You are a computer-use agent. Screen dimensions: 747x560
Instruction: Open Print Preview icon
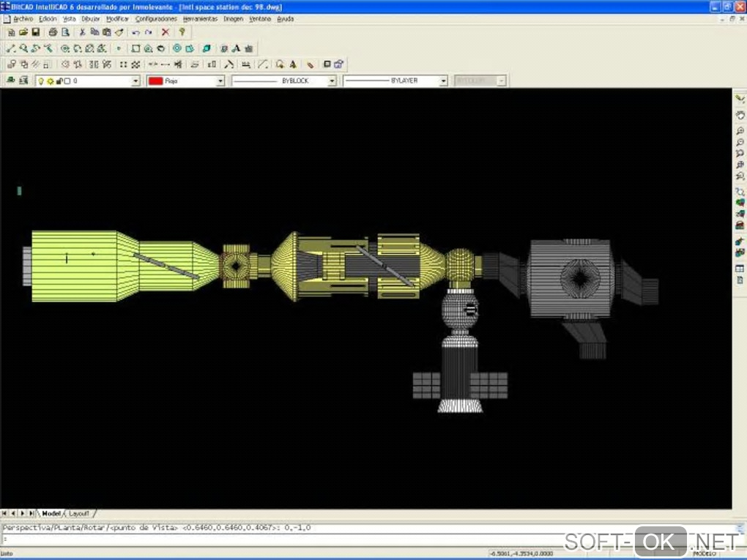pyautogui.click(x=65, y=32)
